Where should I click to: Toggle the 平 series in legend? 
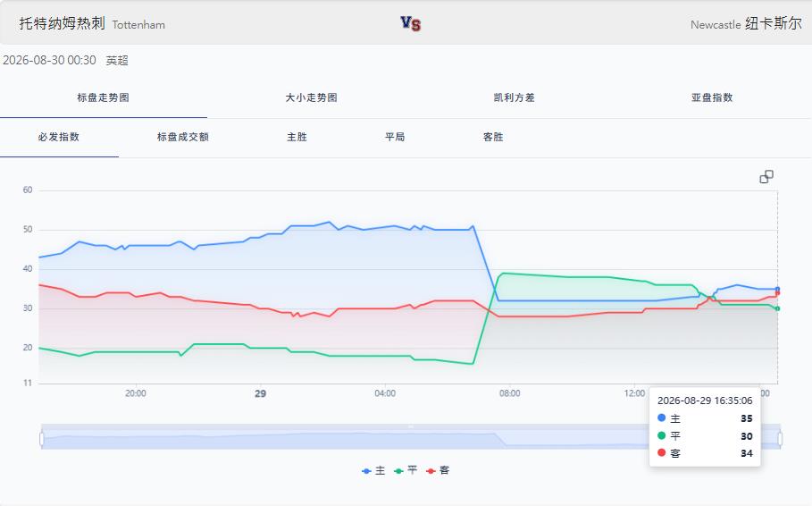point(406,470)
